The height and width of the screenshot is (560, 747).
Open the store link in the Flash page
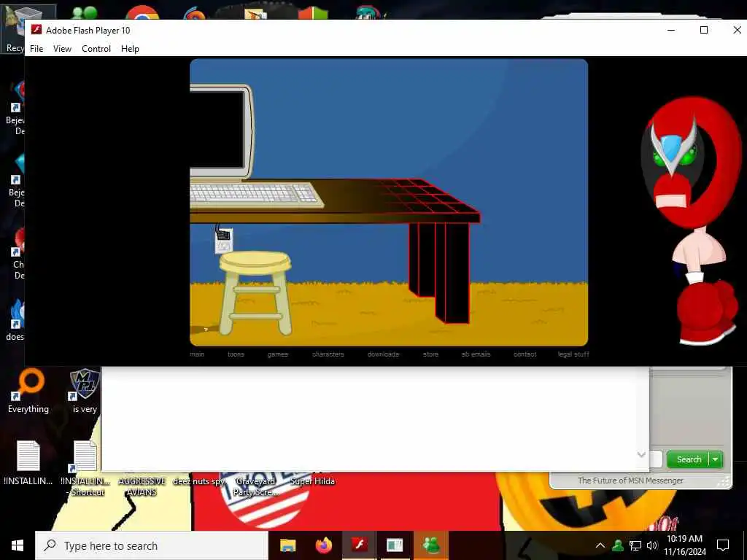[430, 354]
